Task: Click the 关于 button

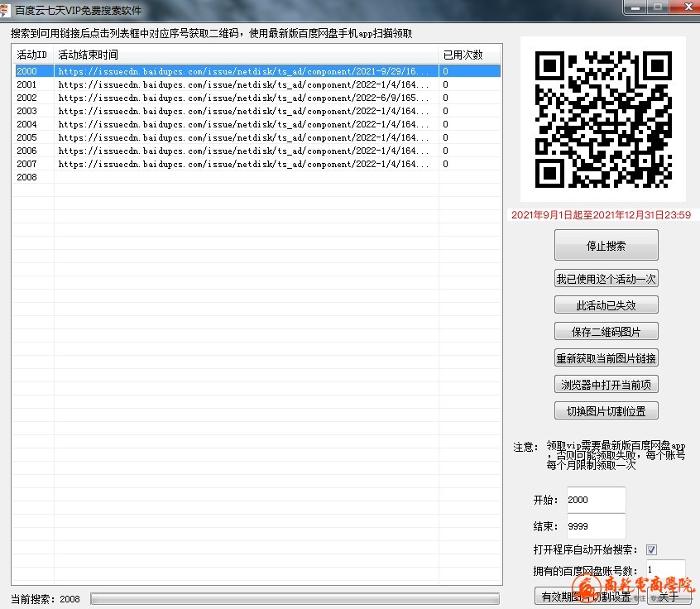Action: click(x=669, y=597)
